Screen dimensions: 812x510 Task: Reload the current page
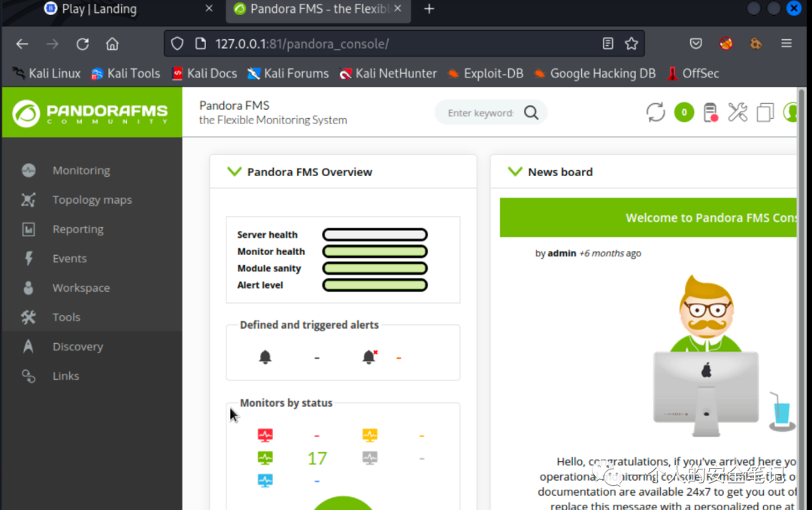tap(83, 44)
